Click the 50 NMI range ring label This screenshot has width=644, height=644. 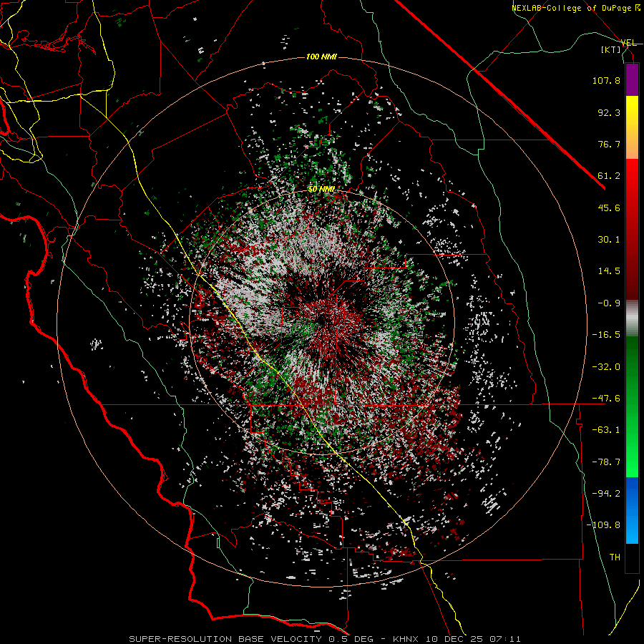[x=321, y=189]
